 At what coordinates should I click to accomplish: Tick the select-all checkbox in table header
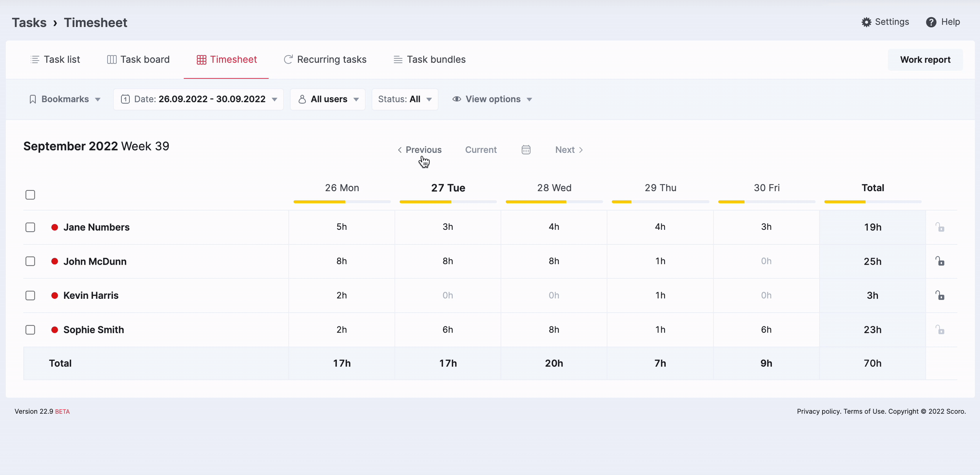[30, 195]
